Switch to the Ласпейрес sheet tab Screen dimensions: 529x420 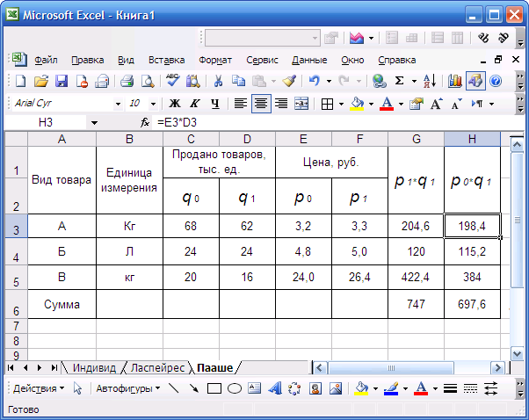pyautogui.click(x=156, y=367)
